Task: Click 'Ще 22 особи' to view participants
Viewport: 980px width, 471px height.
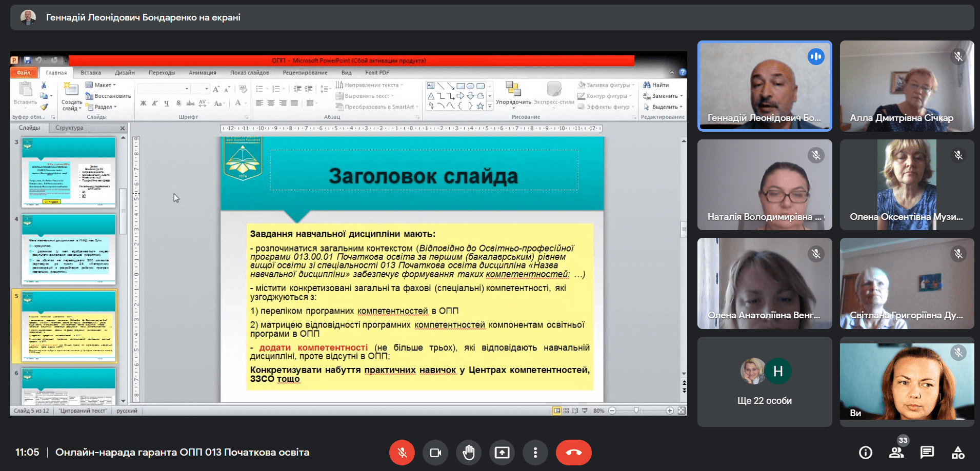Action: point(765,401)
